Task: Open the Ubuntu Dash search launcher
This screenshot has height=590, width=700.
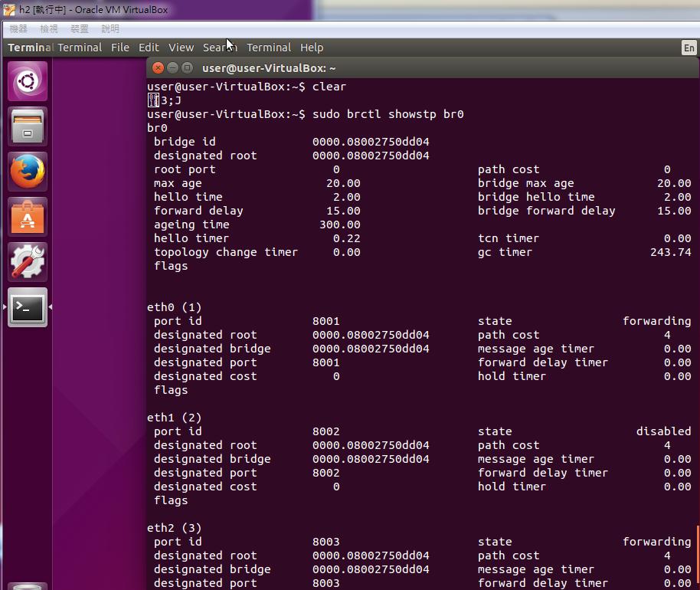Action: (x=28, y=81)
